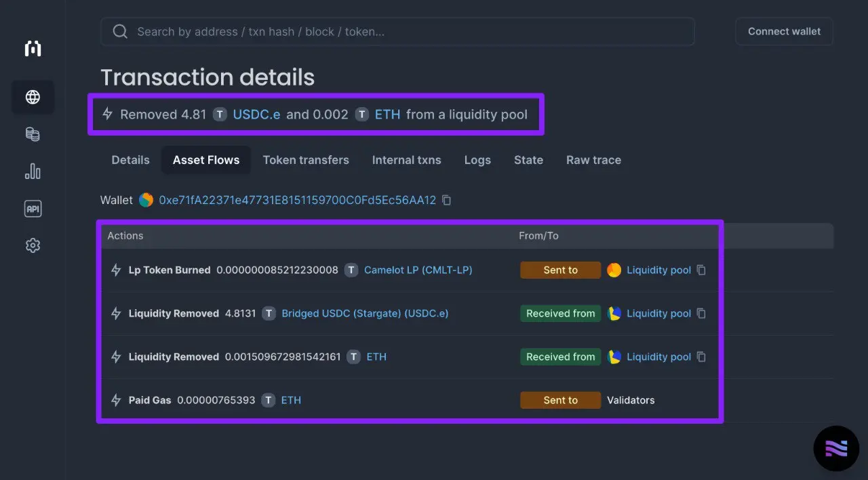Copy liquidity pool address in ETH Liquidity Removed row
The height and width of the screenshot is (480, 868).
click(701, 357)
